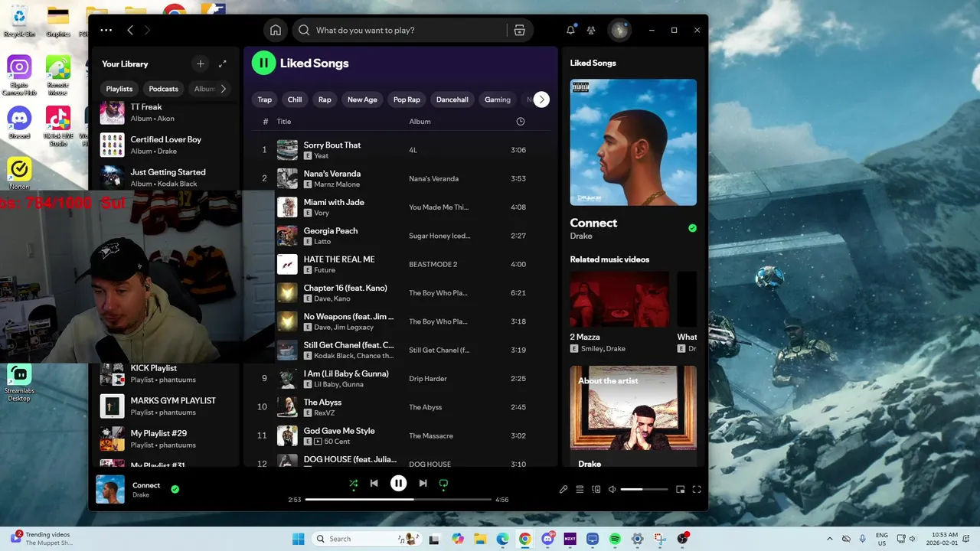Filter library by Playlists
The width and height of the screenshot is (980, 551).
[119, 89]
